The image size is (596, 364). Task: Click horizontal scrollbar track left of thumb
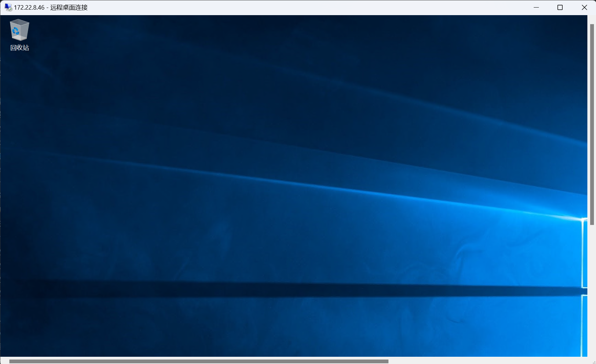pos(4,361)
